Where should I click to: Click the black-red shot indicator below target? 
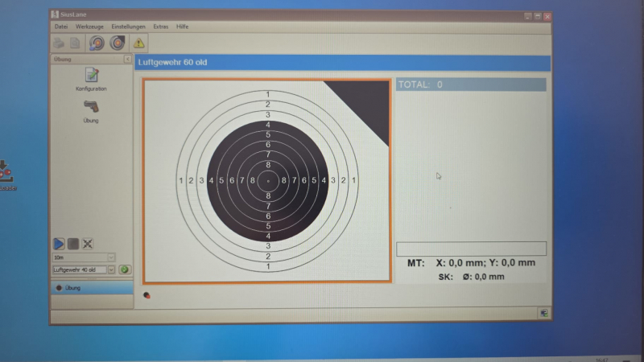(147, 295)
